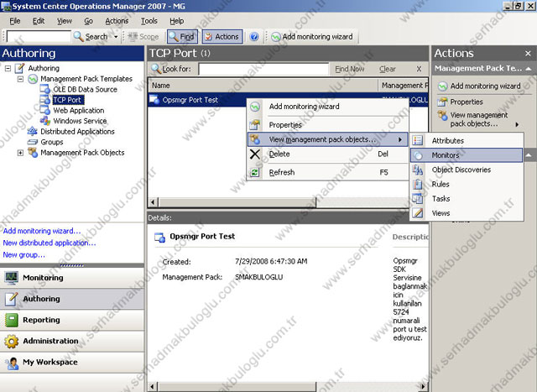Click the Object Discoveries icon in submenu
Viewport: 537px width, 392px height.
(x=418, y=170)
